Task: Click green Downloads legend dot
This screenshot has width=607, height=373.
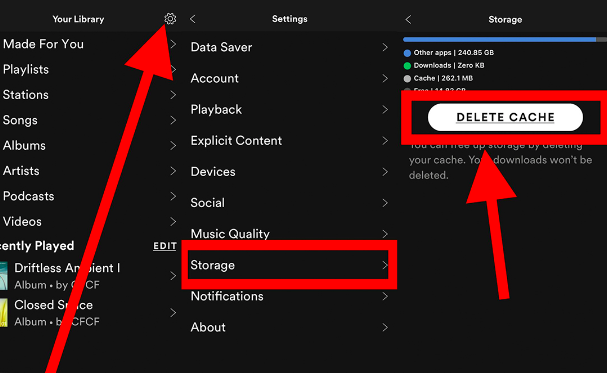Action: (x=407, y=66)
